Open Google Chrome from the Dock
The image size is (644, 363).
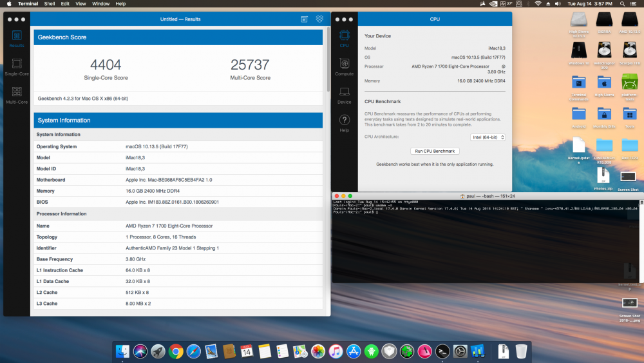[176, 351]
